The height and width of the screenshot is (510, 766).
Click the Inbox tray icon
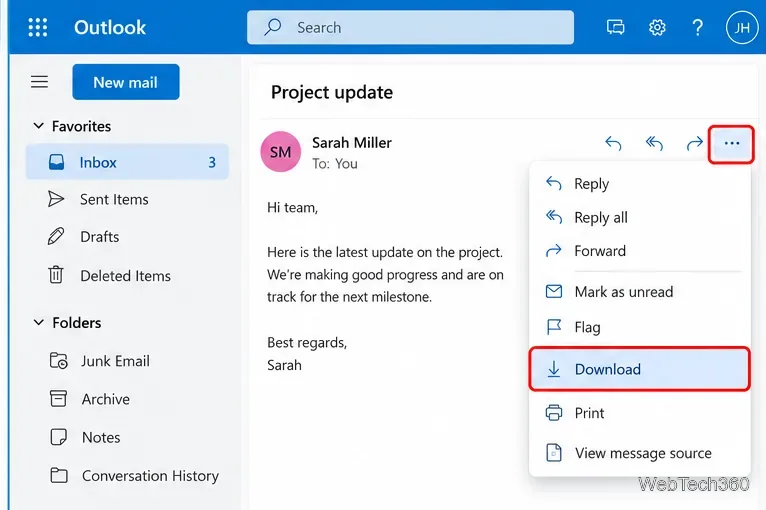coord(56,162)
